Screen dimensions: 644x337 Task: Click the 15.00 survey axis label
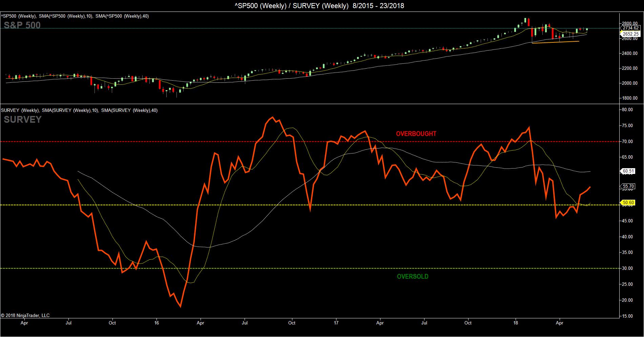pos(627,316)
